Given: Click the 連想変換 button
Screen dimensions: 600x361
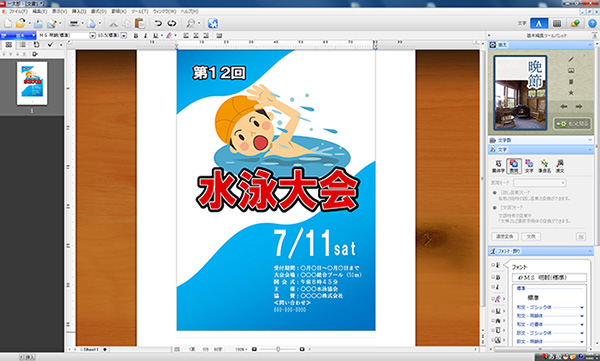Looking at the screenshot, I should (x=505, y=237).
